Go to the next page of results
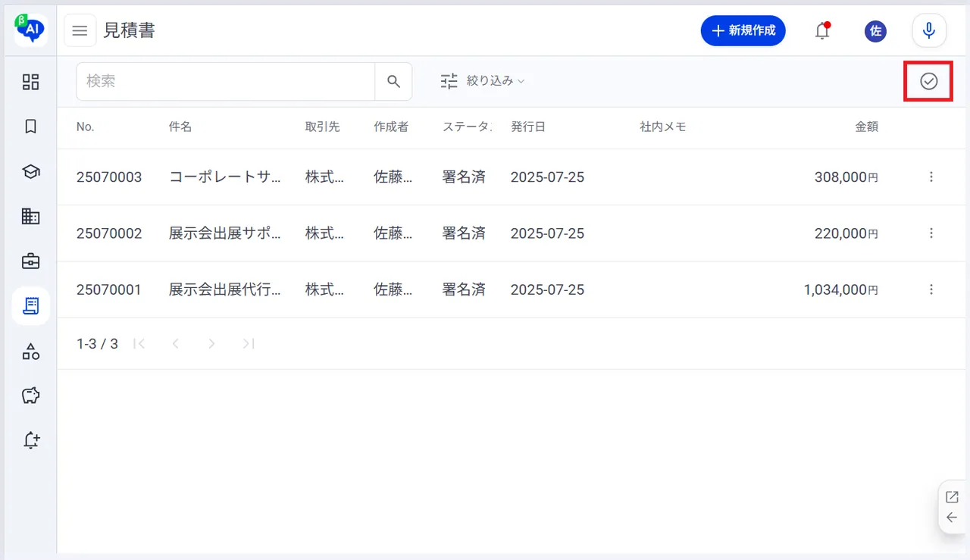 [x=211, y=344]
